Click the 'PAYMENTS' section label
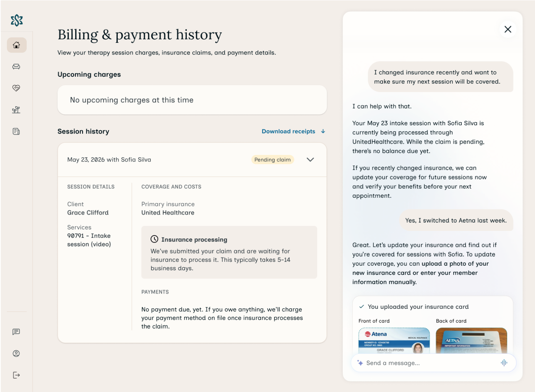Viewport: 535px width, 392px height. pyautogui.click(x=155, y=292)
